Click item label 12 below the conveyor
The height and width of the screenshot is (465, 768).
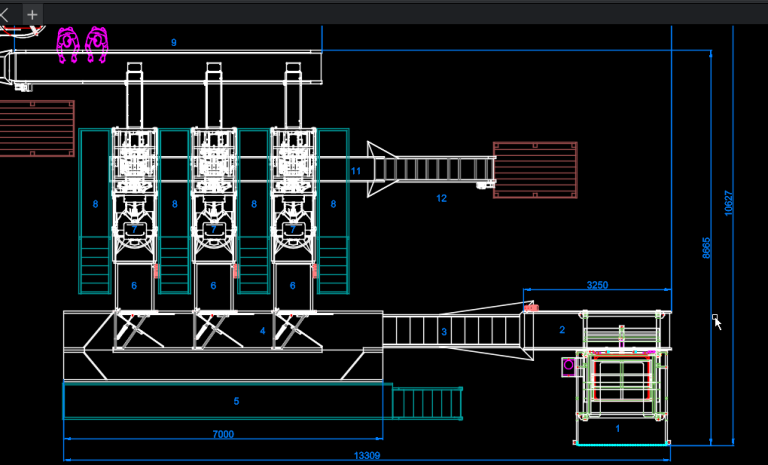441,198
